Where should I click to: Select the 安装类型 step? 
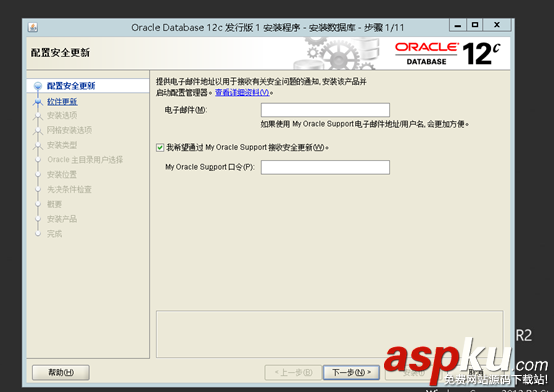tap(62, 145)
